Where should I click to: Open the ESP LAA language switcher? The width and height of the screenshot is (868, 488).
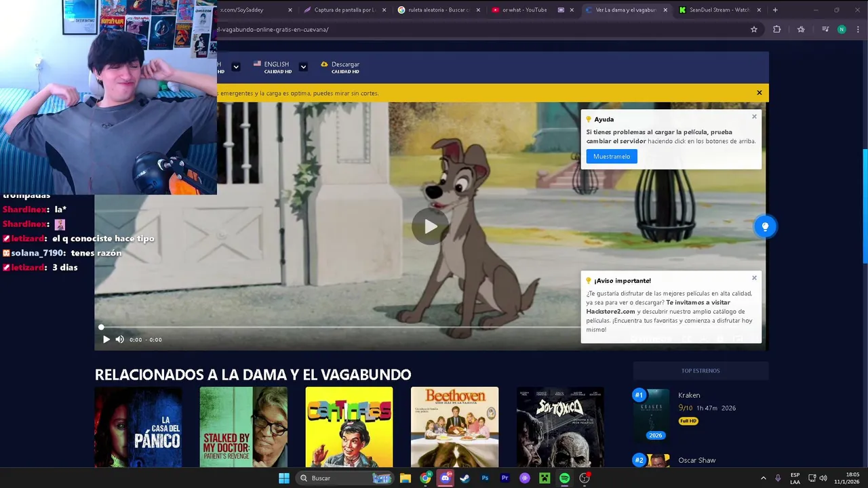pos(795,479)
